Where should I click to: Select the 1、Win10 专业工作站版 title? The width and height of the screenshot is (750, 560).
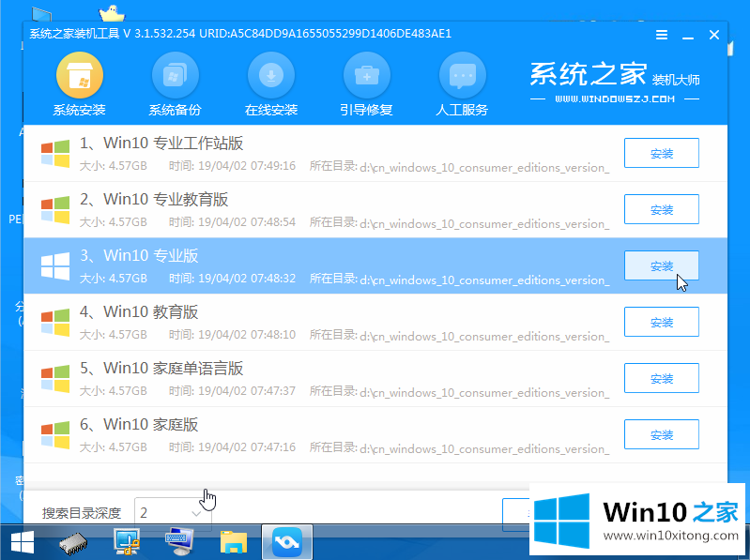point(161,143)
